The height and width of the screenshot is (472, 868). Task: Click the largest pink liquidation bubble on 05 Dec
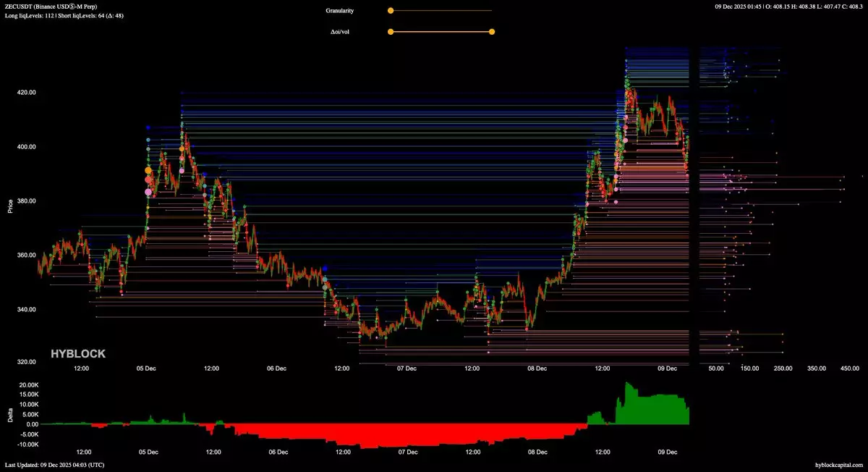(148, 192)
